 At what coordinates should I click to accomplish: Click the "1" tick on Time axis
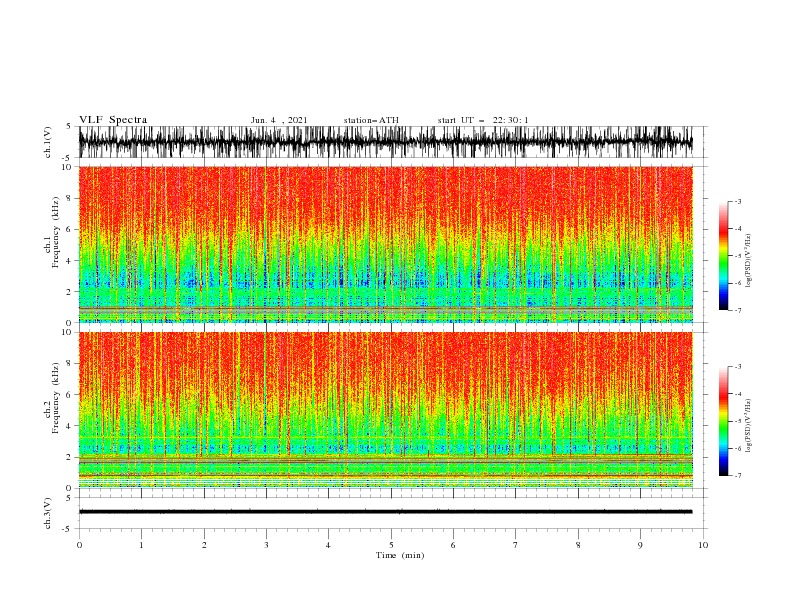point(141,545)
